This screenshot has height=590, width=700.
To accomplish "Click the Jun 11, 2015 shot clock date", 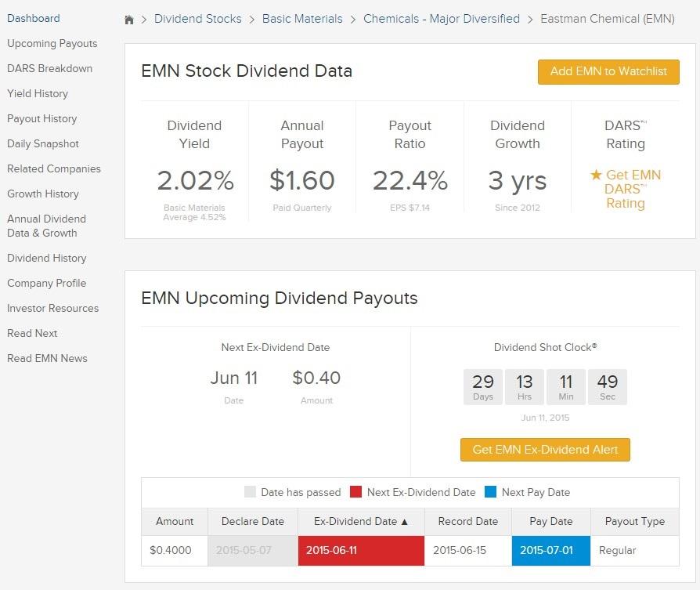I will [x=545, y=418].
